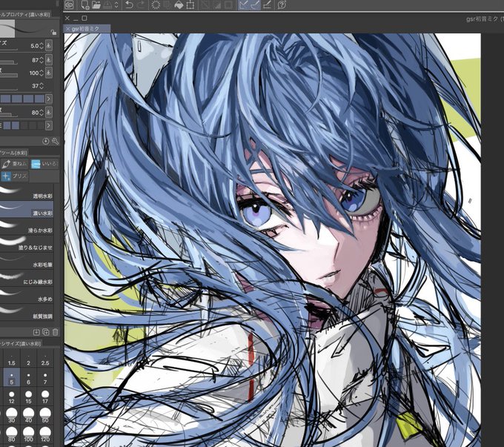Delete sub tool with trash icon
The width and height of the screenshot is (504, 447).
[56, 332]
